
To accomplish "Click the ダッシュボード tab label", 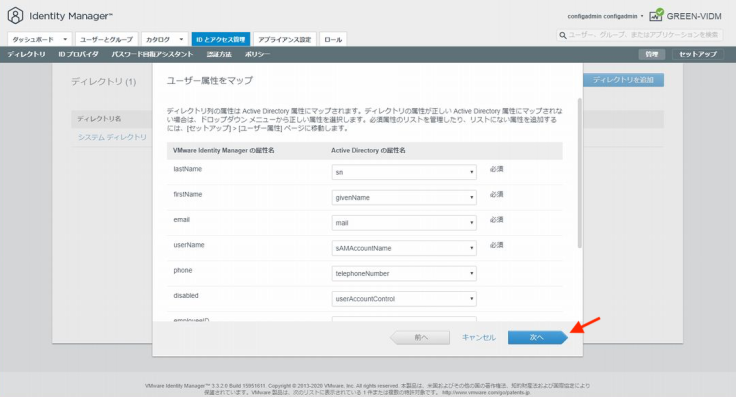I will click(33, 39).
